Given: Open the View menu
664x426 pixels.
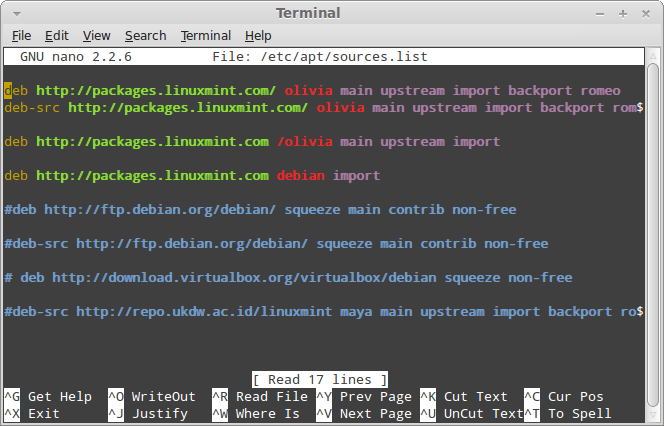Looking at the screenshot, I should click(x=97, y=36).
